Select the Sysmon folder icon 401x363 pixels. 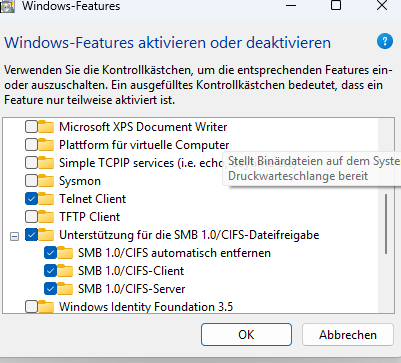(46, 181)
